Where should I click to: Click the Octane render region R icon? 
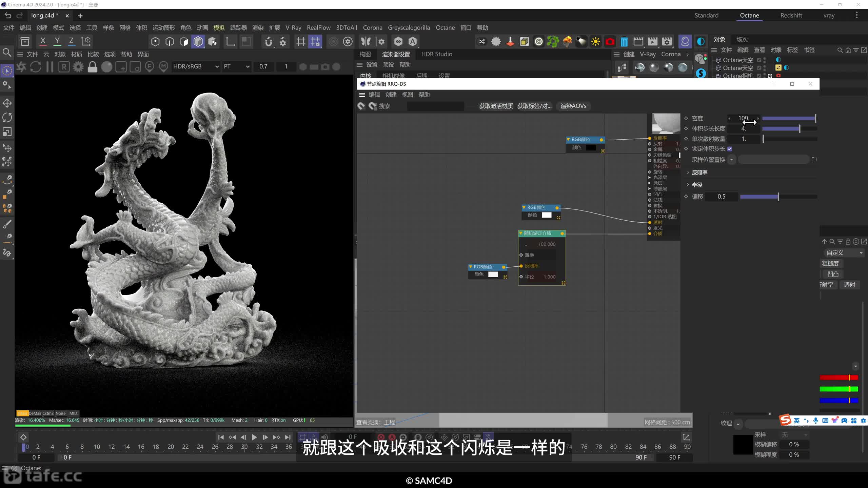[64, 67]
